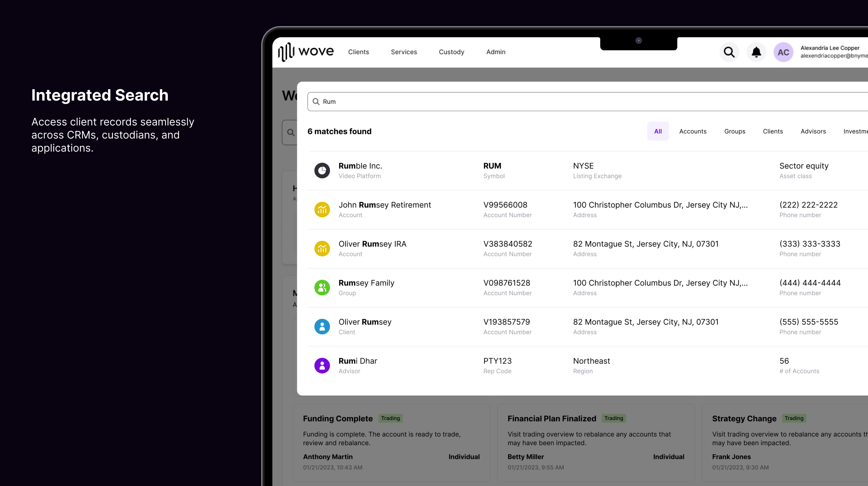Filter results by Groups tab
The width and height of the screenshot is (868, 486).
[734, 131]
